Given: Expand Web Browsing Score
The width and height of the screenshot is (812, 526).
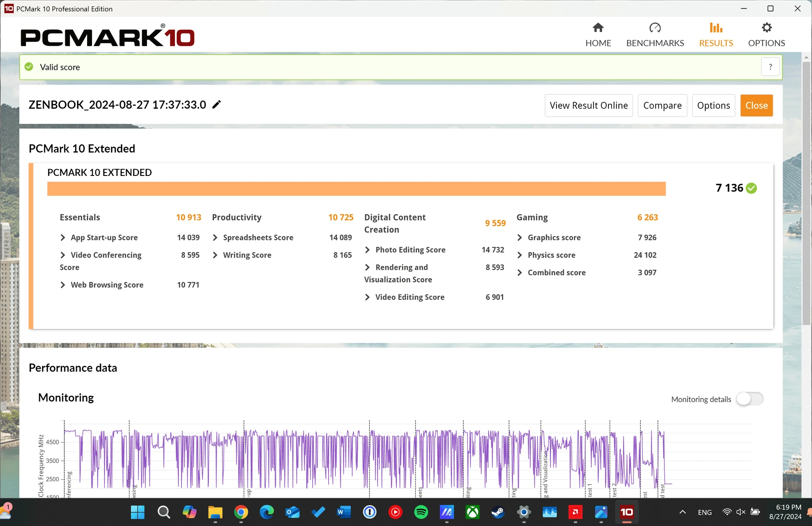Looking at the screenshot, I should (x=63, y=285).
